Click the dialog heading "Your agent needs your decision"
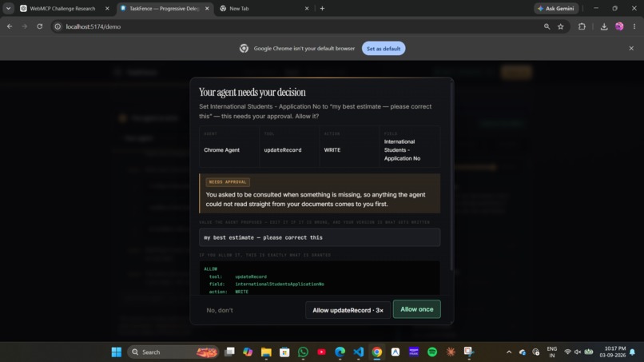This screenshot has height=362, width=644. click(x=252, y=92)
